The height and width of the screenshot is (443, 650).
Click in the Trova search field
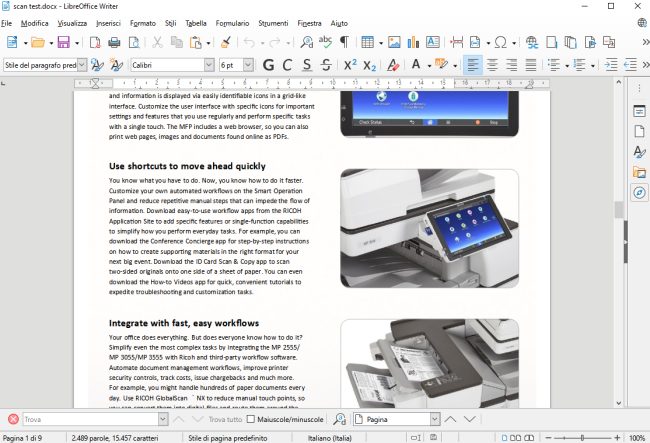click(90, 419)
